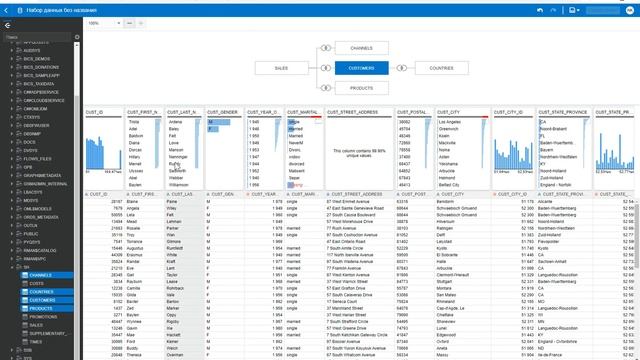Click the search field in schema panel

(37, 37)
